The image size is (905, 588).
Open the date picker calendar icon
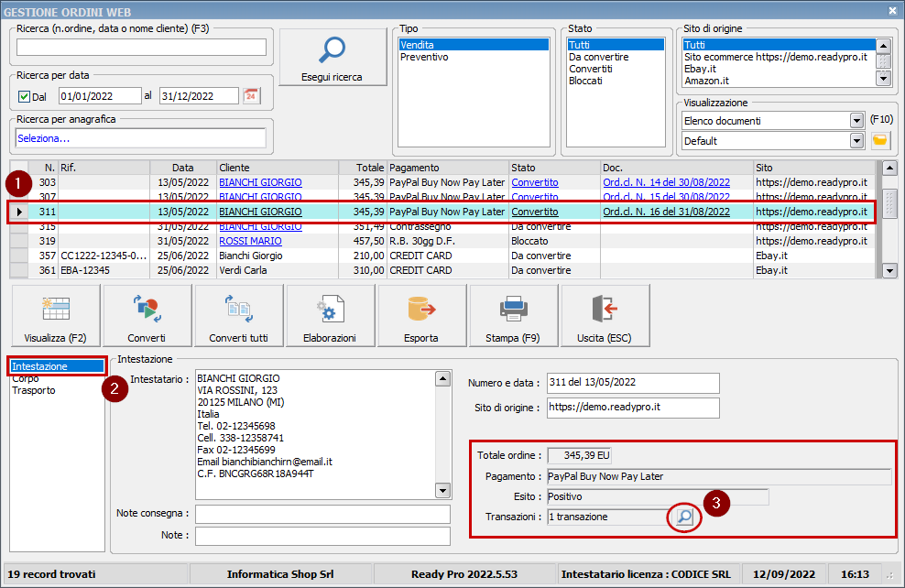(251, 96)
